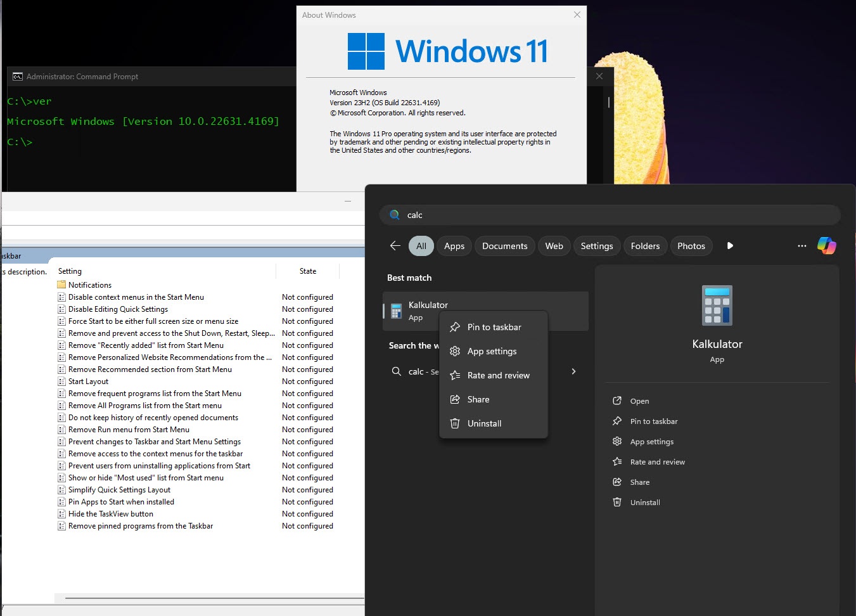Click the star icon for Rate and review in context menu
Viewport: 856px width, 616px height.
coord(455,375)
